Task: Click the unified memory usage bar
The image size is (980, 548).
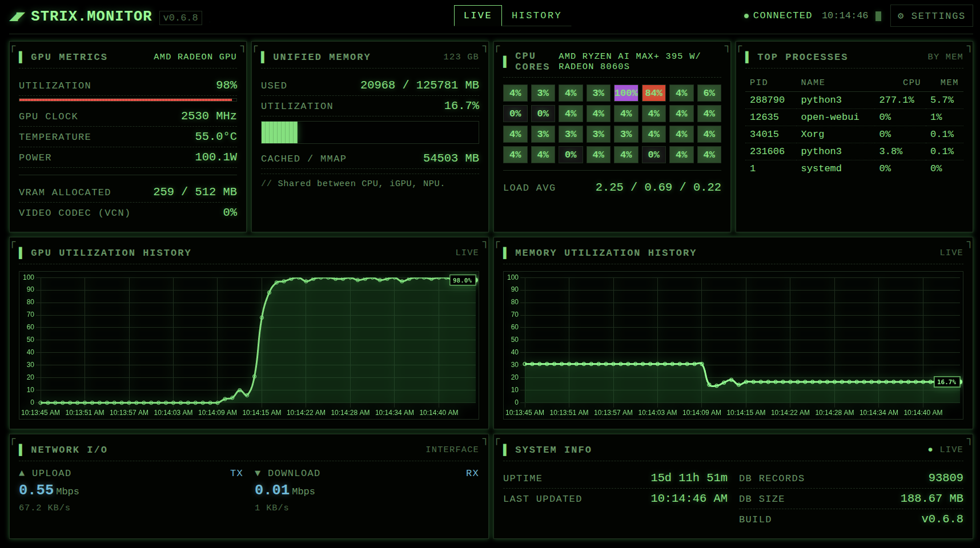Action: (370, 132)
